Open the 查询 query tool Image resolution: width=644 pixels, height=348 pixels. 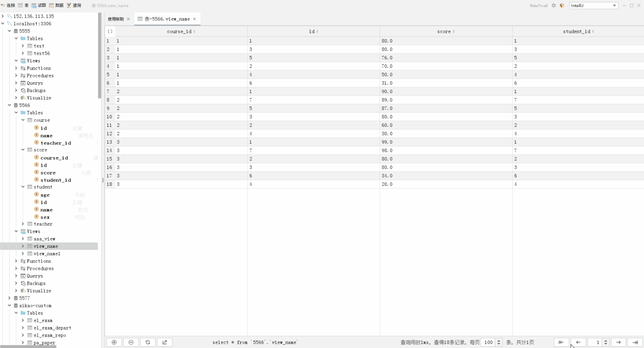[74, 5]
